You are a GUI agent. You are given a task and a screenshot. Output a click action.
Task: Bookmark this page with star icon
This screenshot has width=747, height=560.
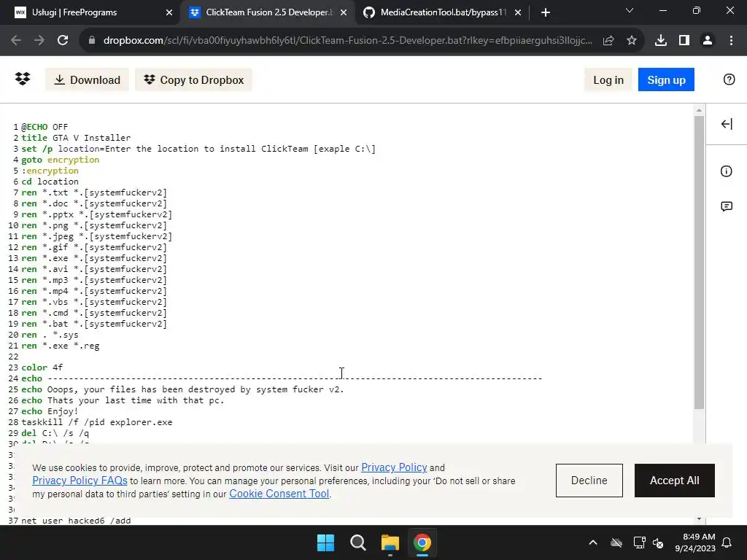click(x=631, y=41)
